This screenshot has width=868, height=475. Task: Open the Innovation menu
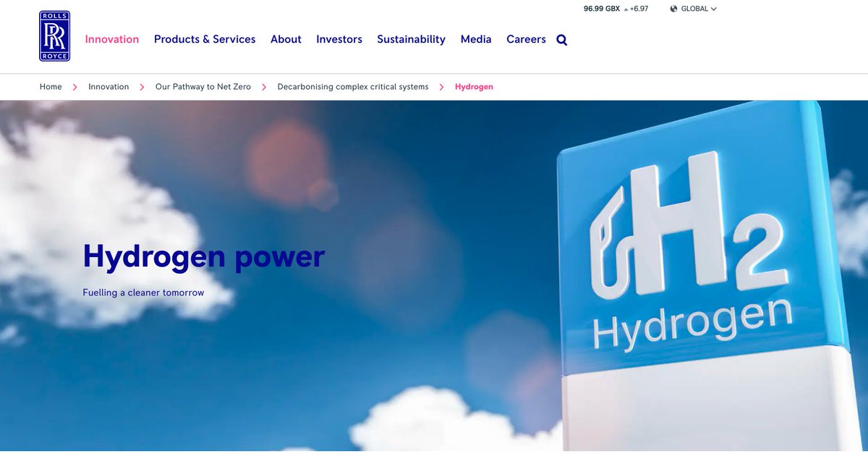(112, 39)
